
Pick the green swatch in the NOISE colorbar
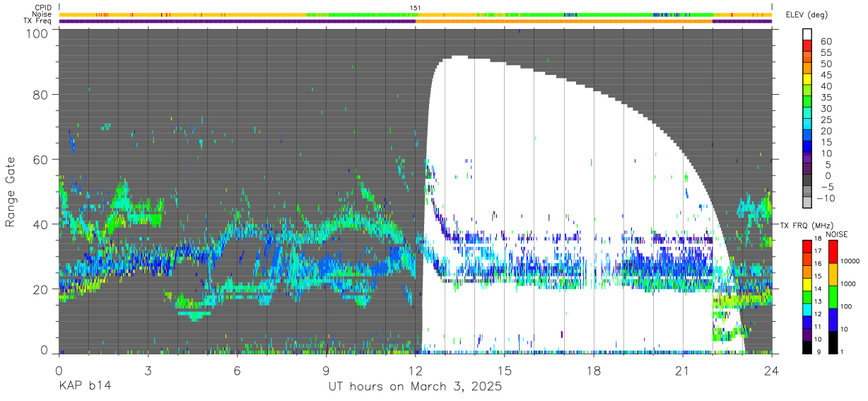pos(834,297)
